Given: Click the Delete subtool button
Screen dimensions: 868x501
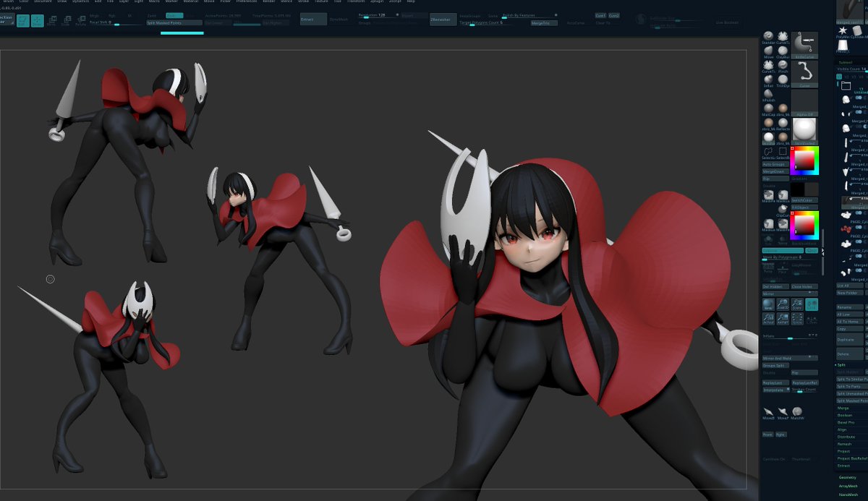Looking at the screenshot, I should pyautogui.click(x=850, y=354).
